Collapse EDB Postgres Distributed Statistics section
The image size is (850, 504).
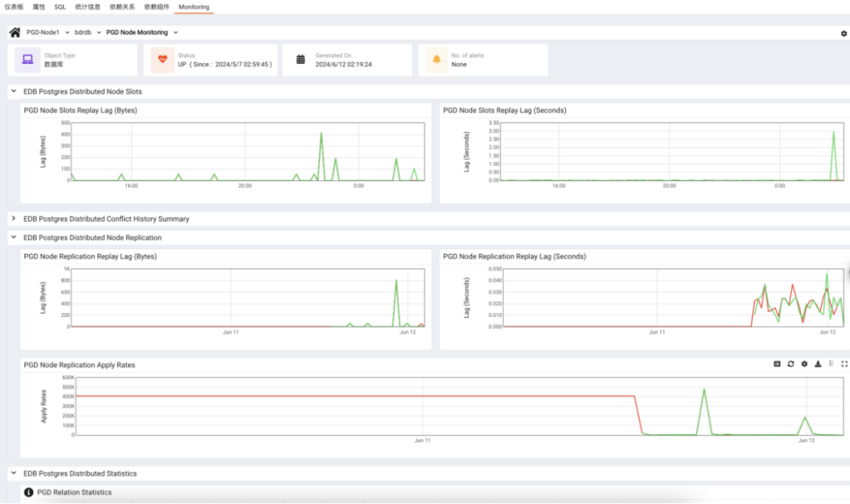tap(13, 473)
